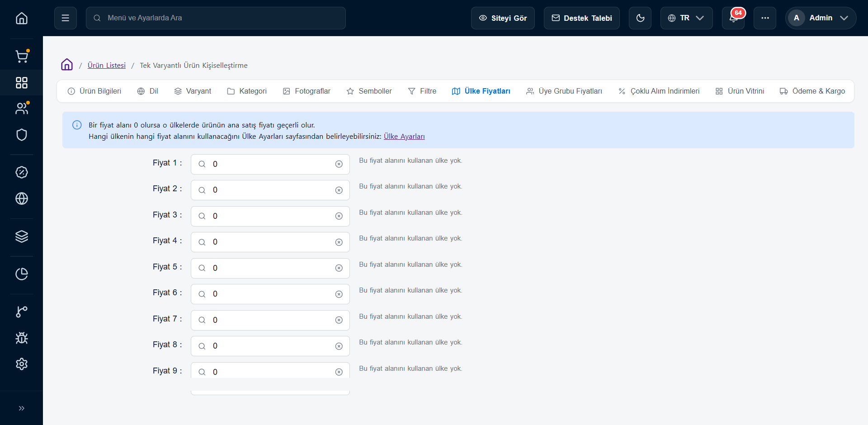
Task: Switch to the Üye Grubu Fiyatları tab
Action: click(x=564, y=91)
